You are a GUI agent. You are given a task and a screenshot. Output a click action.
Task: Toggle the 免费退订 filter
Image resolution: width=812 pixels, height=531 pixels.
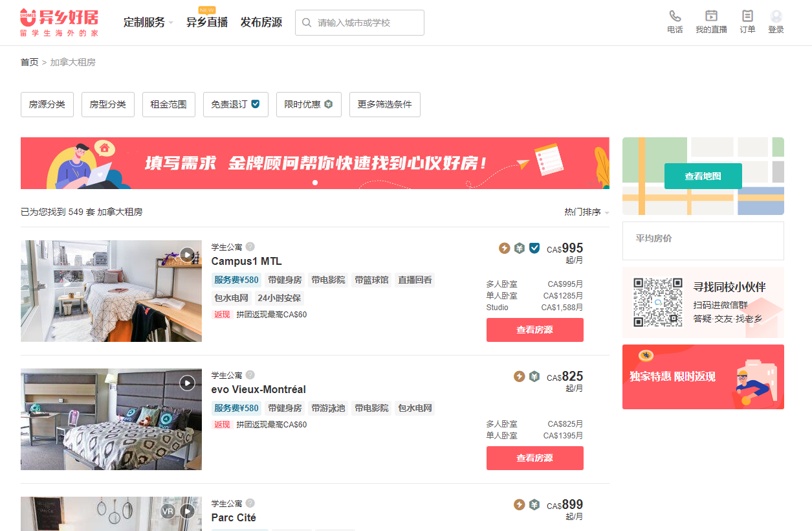[236, 104]
